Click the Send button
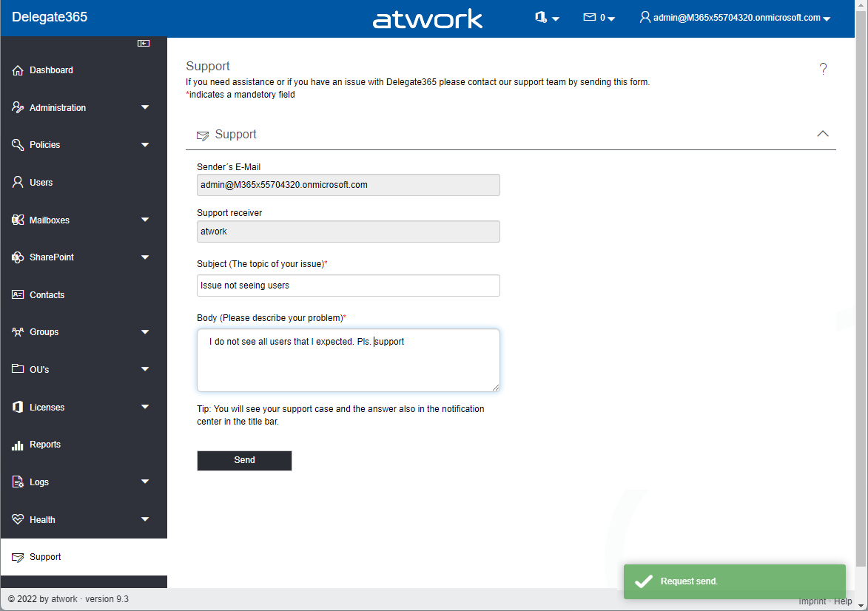The height and width of the screenshot is (611, 868). [244, 460]
